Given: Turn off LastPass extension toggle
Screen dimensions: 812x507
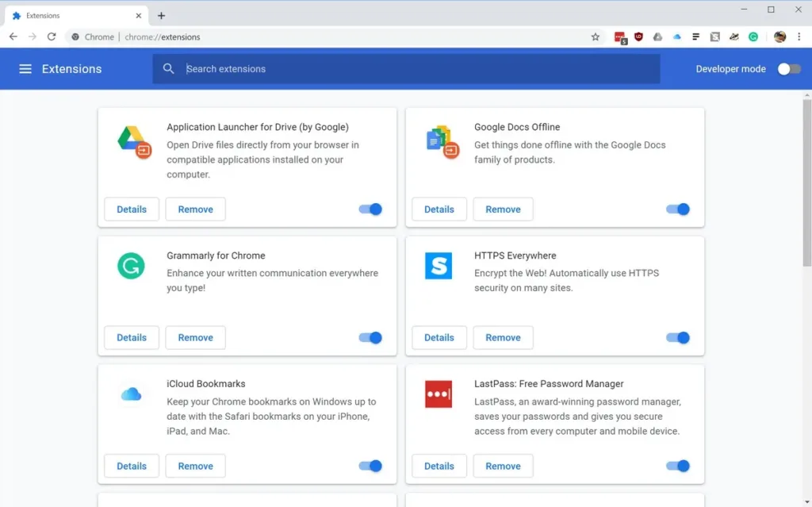Looking at the screenshot, I should (678, 466).
